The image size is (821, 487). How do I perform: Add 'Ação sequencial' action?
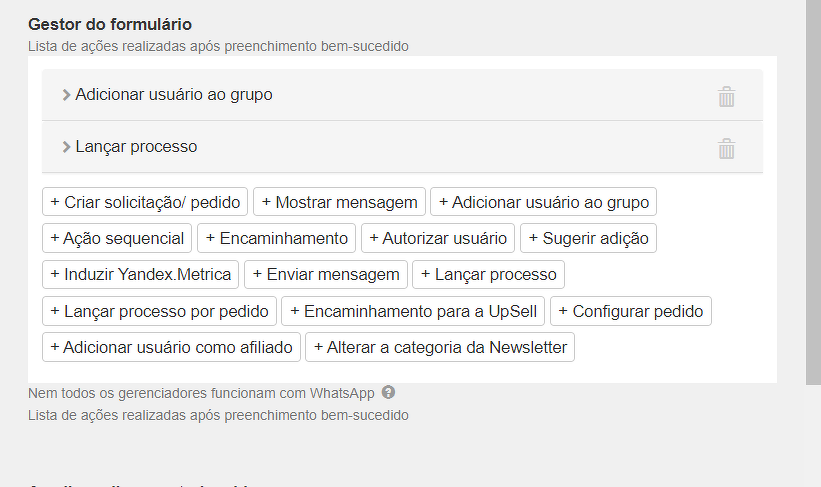117,238
